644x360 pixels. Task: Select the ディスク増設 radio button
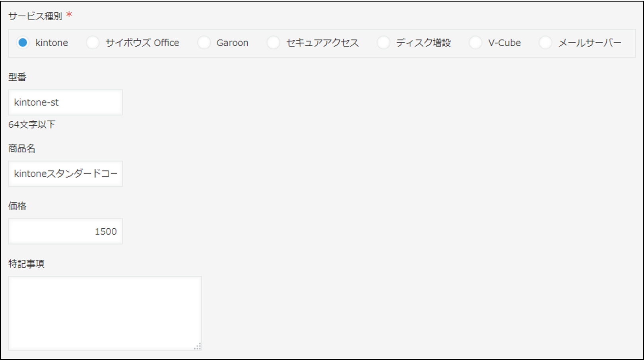point(383,43)
